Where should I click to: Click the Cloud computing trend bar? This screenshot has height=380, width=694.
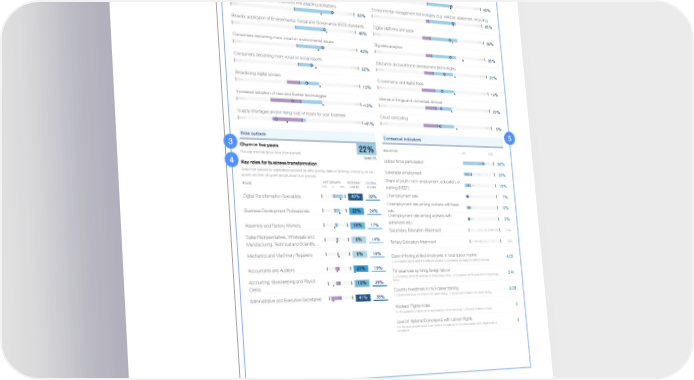[x=436, y=127]
